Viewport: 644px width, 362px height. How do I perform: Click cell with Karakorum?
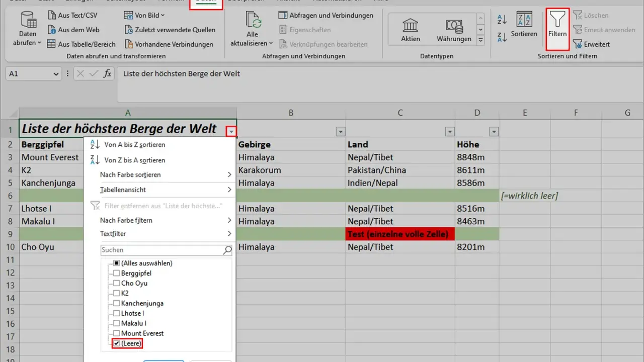tap(291, 170)
